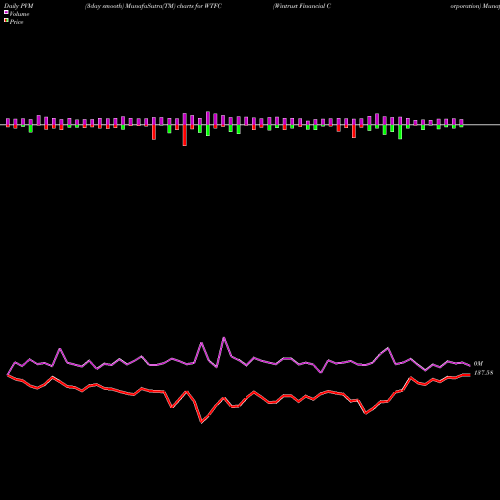Click the lowest trough of the red price line
The height and width of the screenshot is (500, 500).
(201, 423)
